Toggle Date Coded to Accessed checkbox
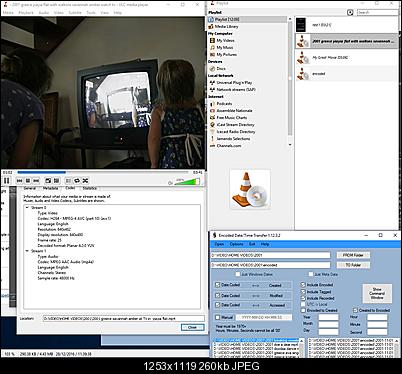 pyautogui.click(x=217, y=305)
